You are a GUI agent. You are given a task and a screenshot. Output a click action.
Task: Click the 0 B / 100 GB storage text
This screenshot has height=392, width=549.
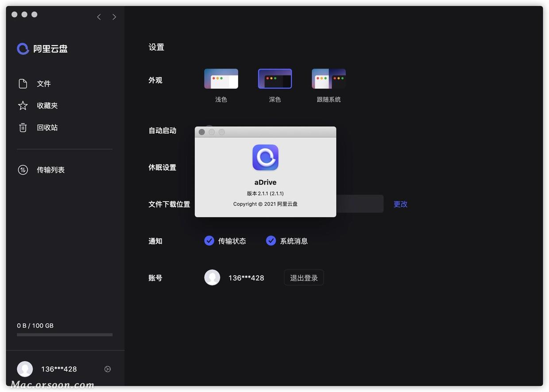35,326
